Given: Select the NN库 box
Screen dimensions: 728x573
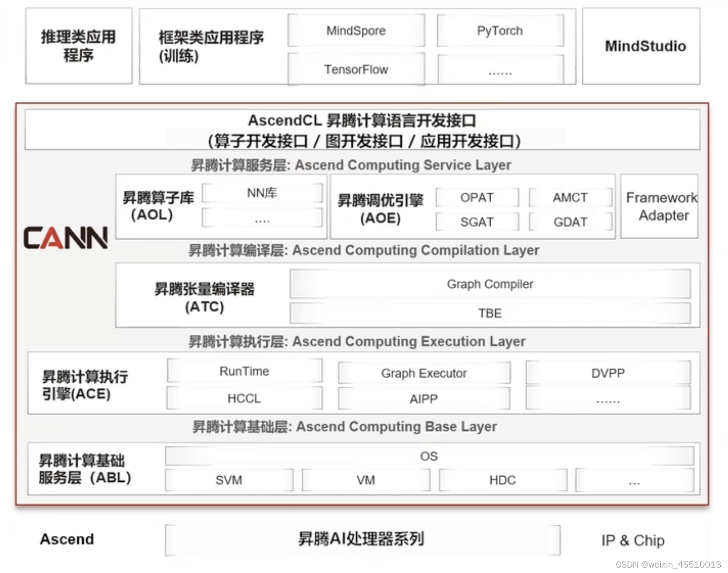Looking at the screenshot, I should click(x=262, y=193).
